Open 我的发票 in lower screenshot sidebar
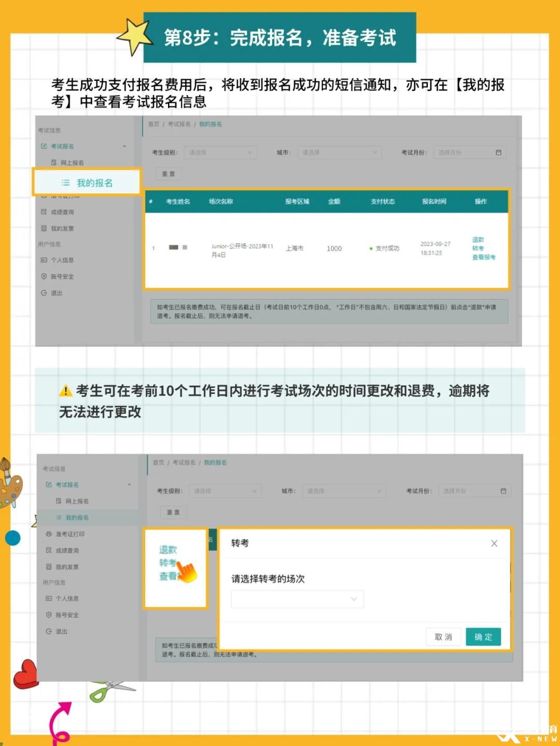The width and height of the screenshot is (560, 746). [x=67, y=567]
